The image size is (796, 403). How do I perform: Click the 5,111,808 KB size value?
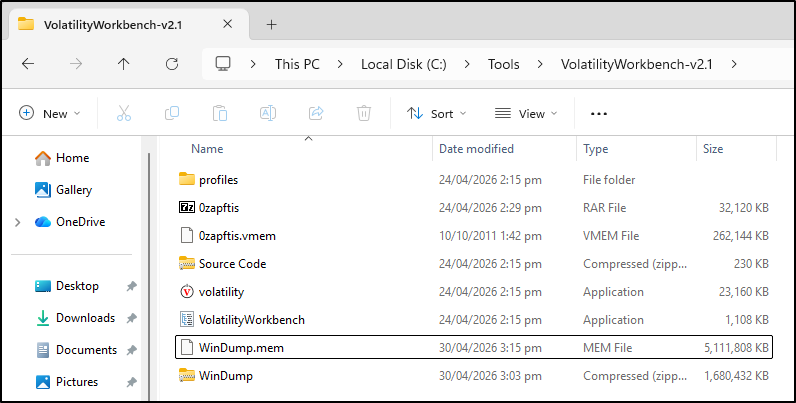coord(736,348)
